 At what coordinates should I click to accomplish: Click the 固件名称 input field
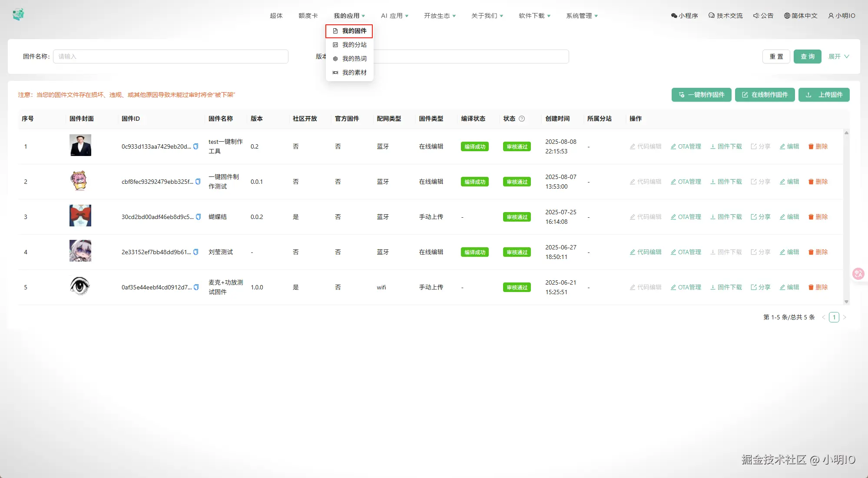(170, 56)
